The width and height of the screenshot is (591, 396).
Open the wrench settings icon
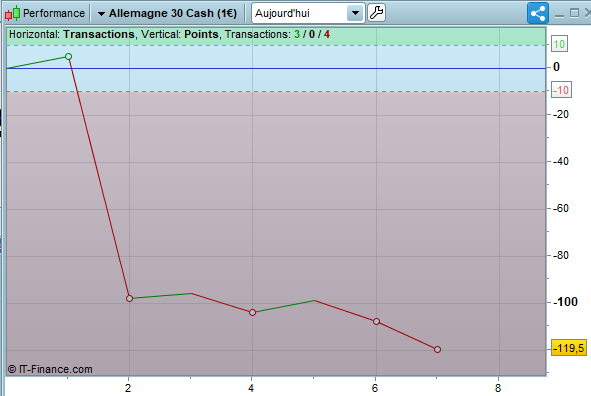[x=376, y=13]
